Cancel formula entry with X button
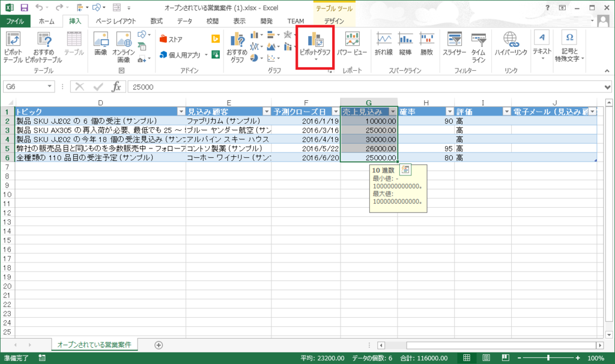 tap(80, 86)
